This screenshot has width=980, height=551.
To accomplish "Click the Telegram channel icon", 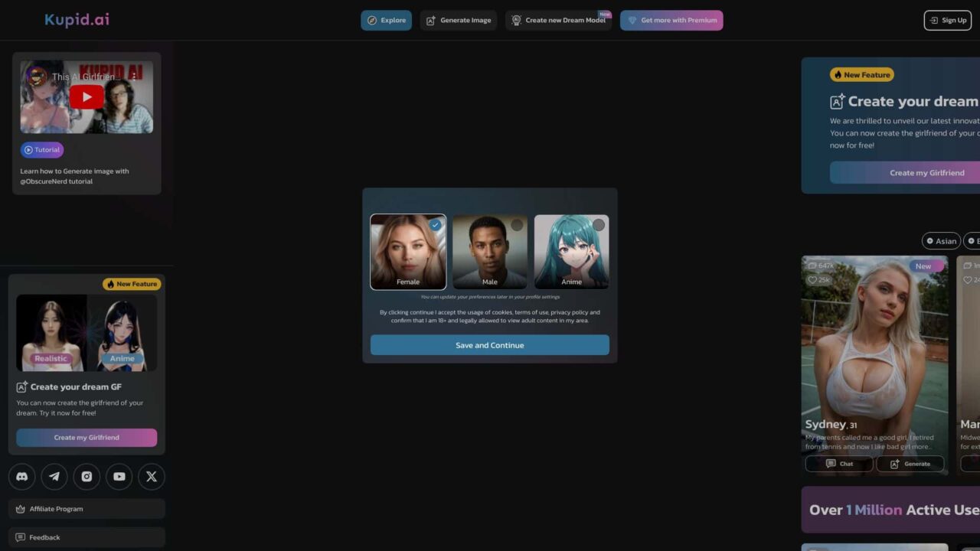I will tap(54, 477).
